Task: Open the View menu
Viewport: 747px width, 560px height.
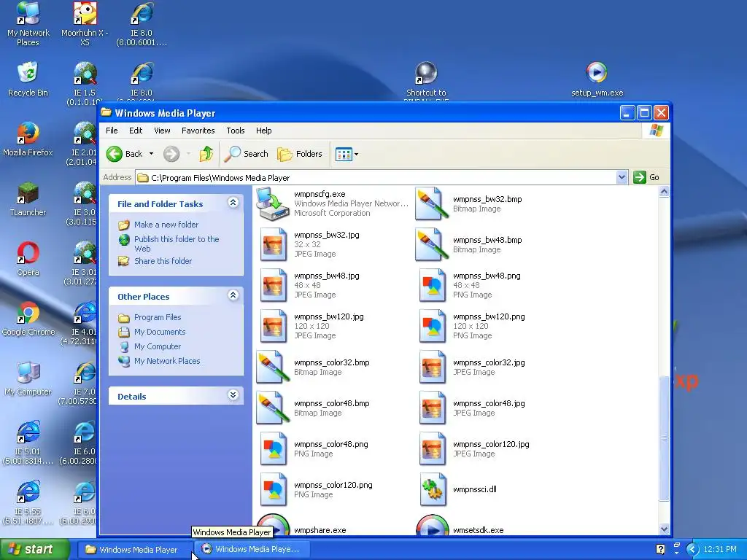Action: click(162, 131)
